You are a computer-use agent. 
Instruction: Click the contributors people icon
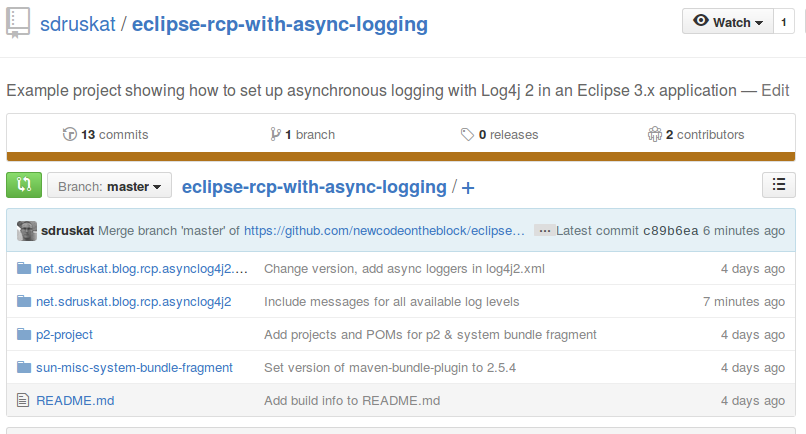point(654,134)
